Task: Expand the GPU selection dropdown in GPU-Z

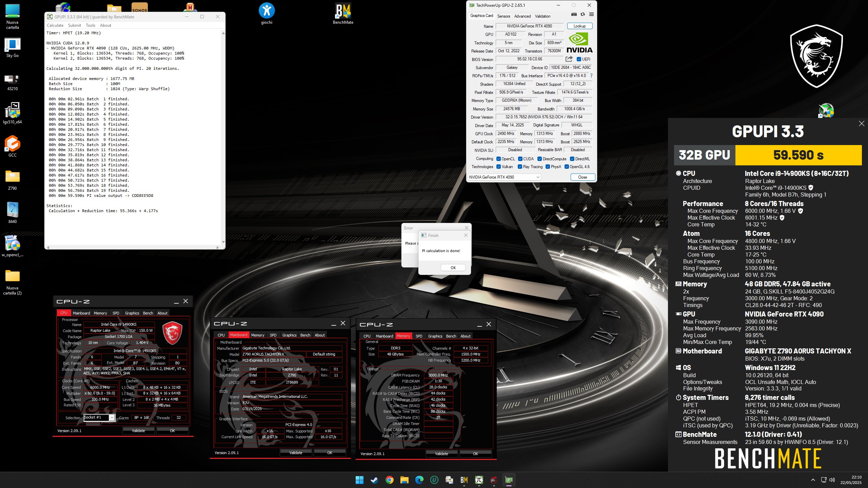Action: (504, 177)
